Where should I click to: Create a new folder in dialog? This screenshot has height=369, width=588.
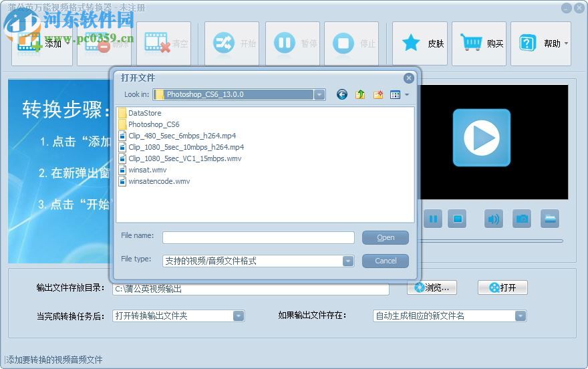pyautogui.click(x=378, y=94)
